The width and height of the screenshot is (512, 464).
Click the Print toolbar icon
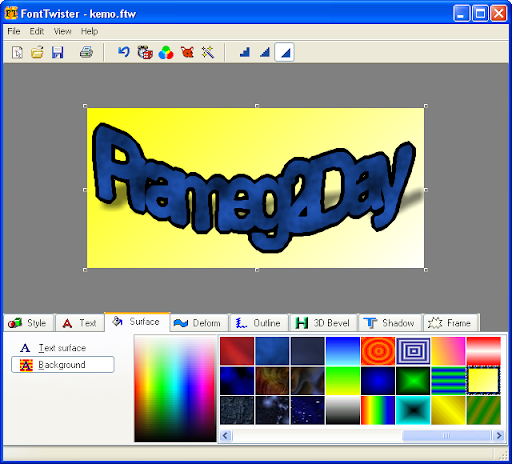click(x=86, y=52)
